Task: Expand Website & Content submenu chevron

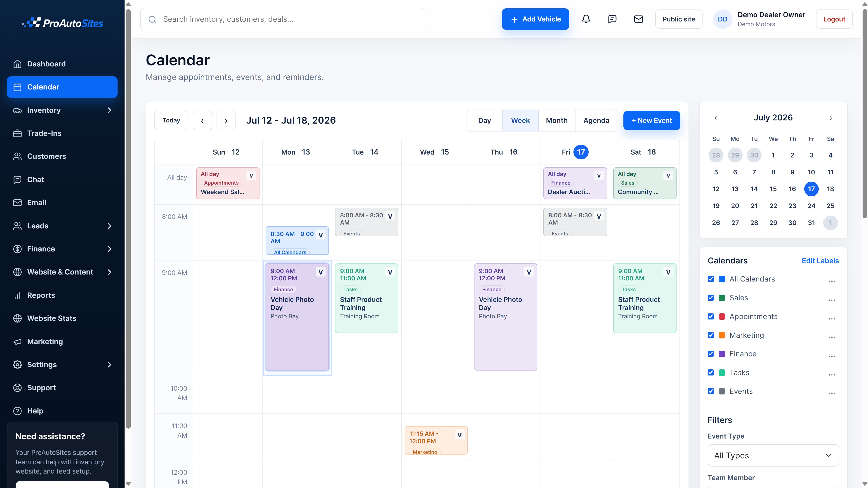Action: tap(109, 272)
